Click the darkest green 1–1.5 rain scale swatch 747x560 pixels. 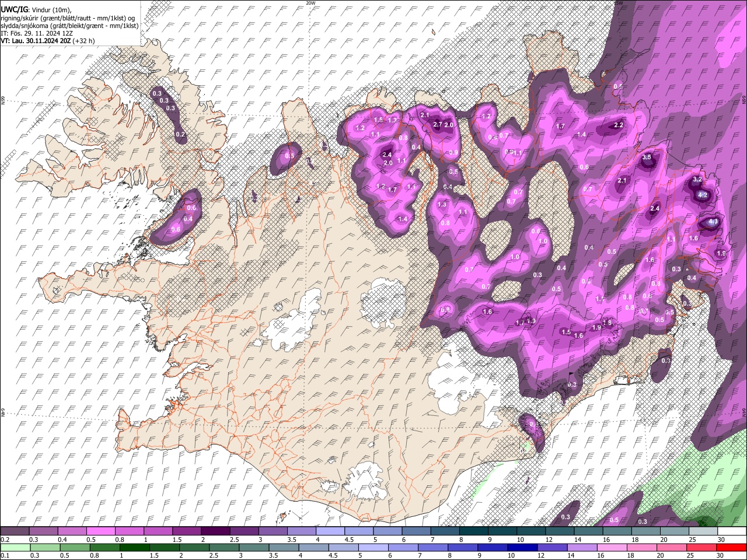tap(134, 547)
